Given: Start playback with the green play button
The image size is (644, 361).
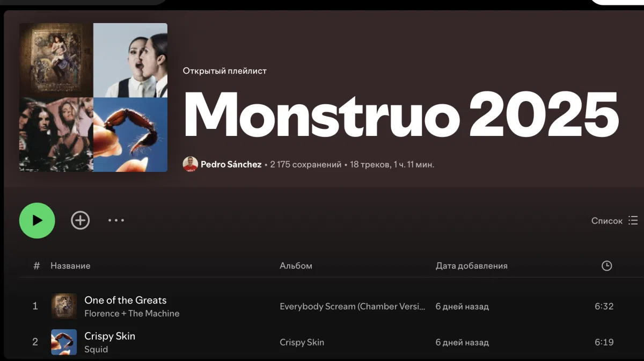Looking at the screenshot, I should pos(37,220).
